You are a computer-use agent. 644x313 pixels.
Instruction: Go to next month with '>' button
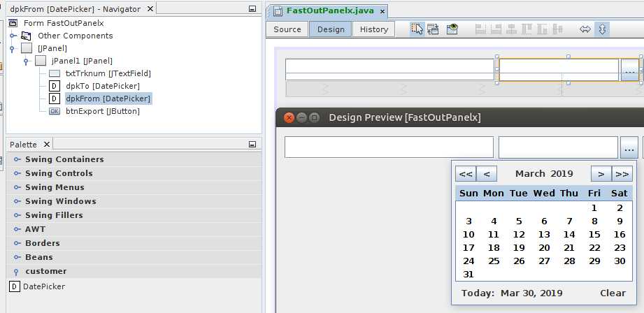pyautogui.click(x=601, y=173)
